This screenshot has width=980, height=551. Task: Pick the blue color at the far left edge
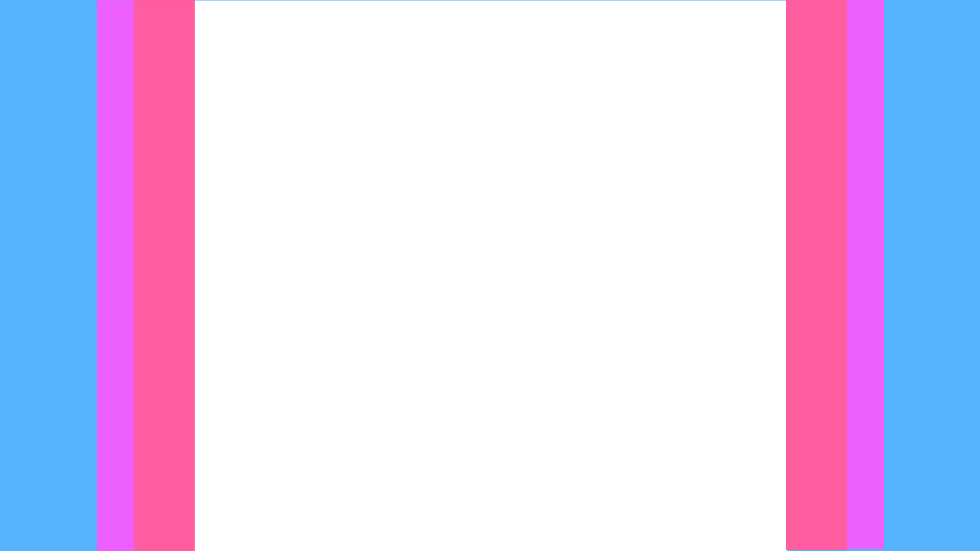pyautogui.click(x=48, y=275)
